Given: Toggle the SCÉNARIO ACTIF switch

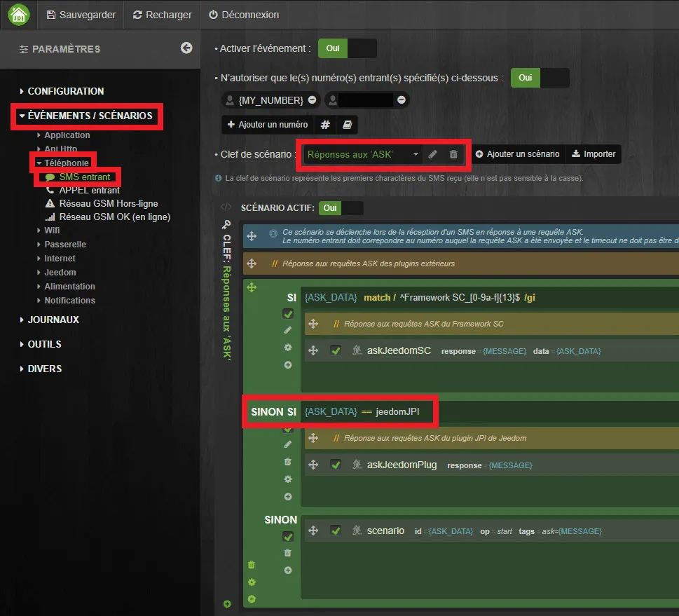Looking at the screenshot, I should [x=341, y=208].
